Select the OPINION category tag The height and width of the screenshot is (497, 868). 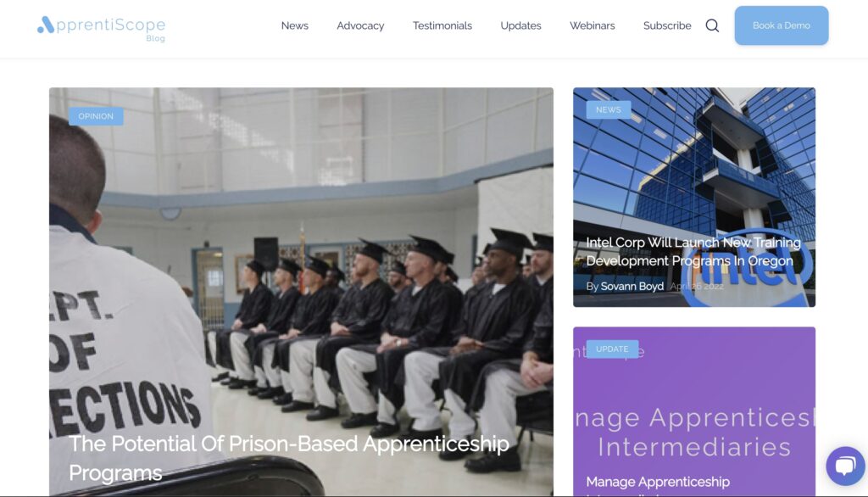[x=96, y=116]
